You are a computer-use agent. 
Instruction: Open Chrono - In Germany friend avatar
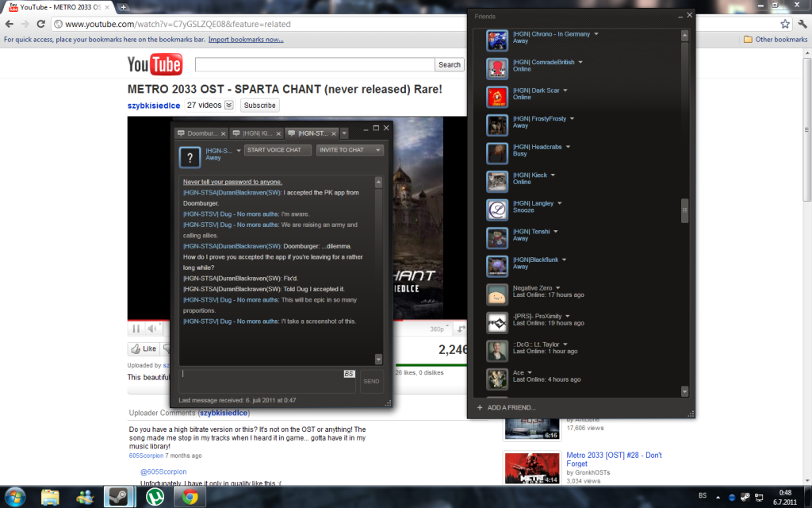coord(497,40)
